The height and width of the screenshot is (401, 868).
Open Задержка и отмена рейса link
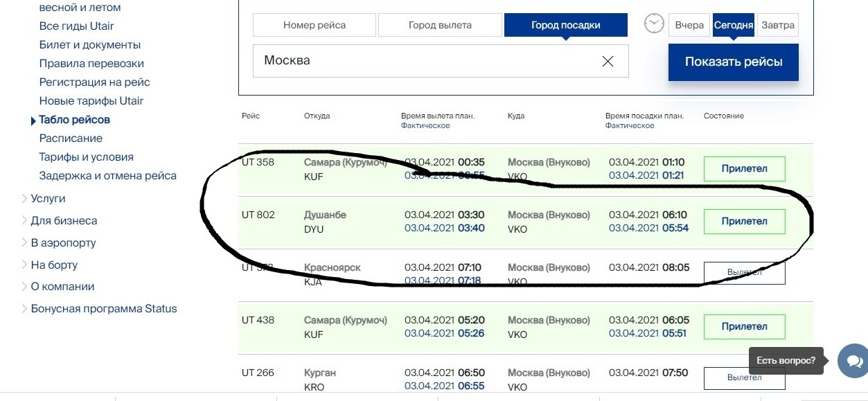tap(107, 175)
